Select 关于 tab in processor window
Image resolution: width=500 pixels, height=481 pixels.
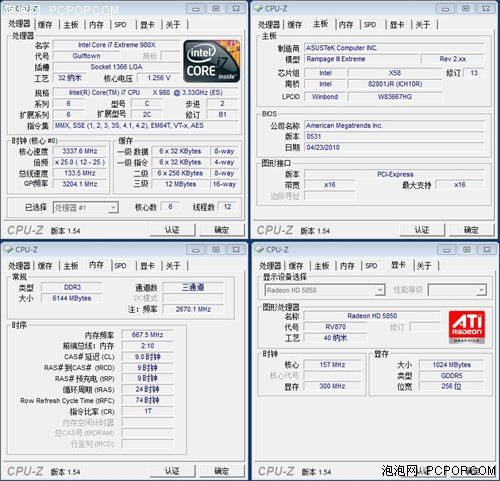pyautogui.click(x=173, y=25)
